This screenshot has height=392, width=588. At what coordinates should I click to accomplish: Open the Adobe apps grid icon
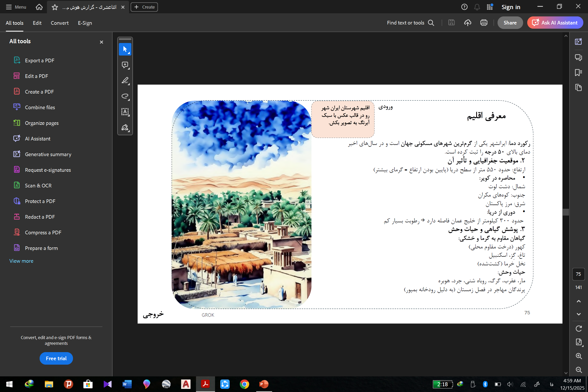pos(490,7)
